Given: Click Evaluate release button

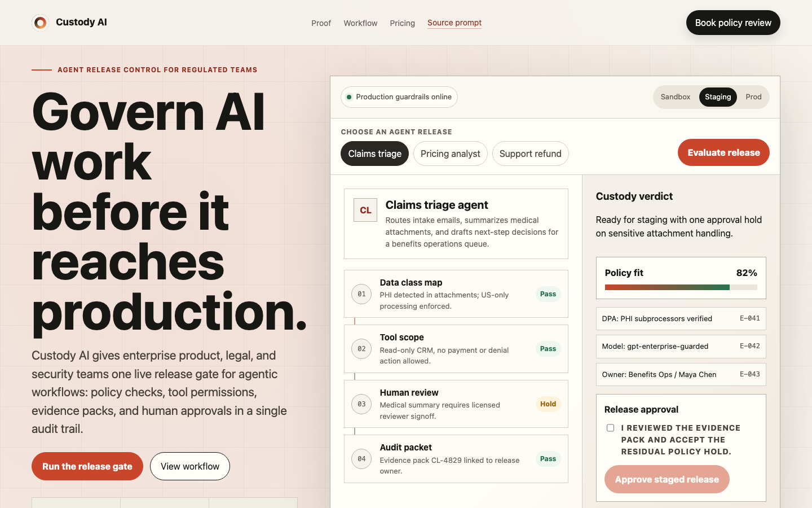Looking at the screenshot, I should click(723, 152).
